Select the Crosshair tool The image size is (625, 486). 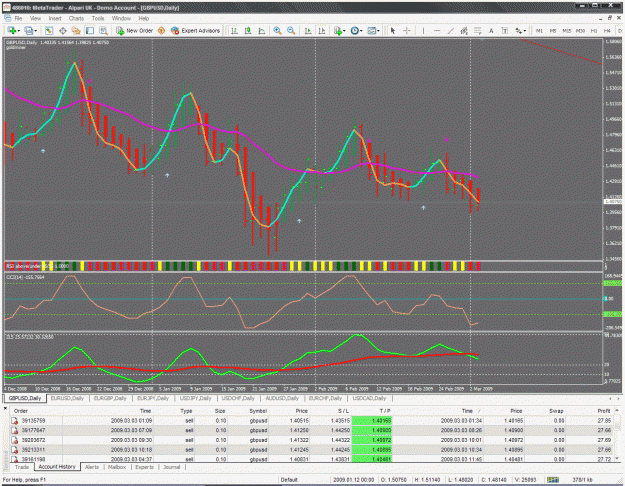click(407, 31)
